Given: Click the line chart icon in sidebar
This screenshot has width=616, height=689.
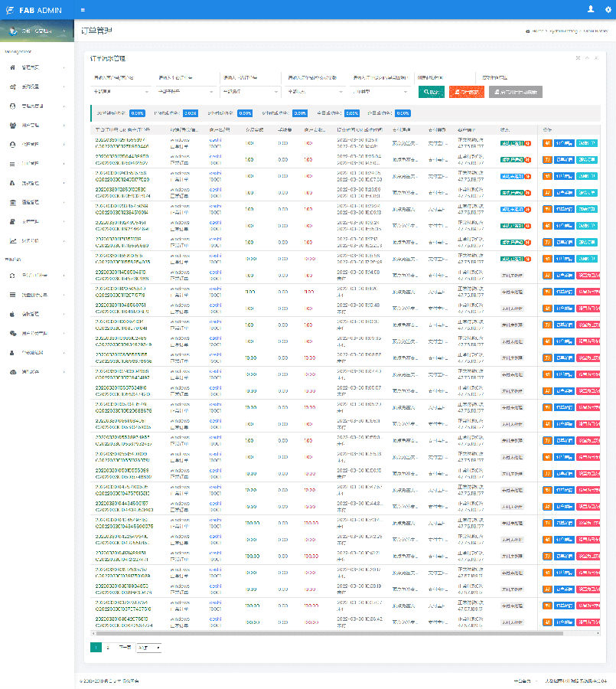Looking at the screenshot, I should (12, 240).
